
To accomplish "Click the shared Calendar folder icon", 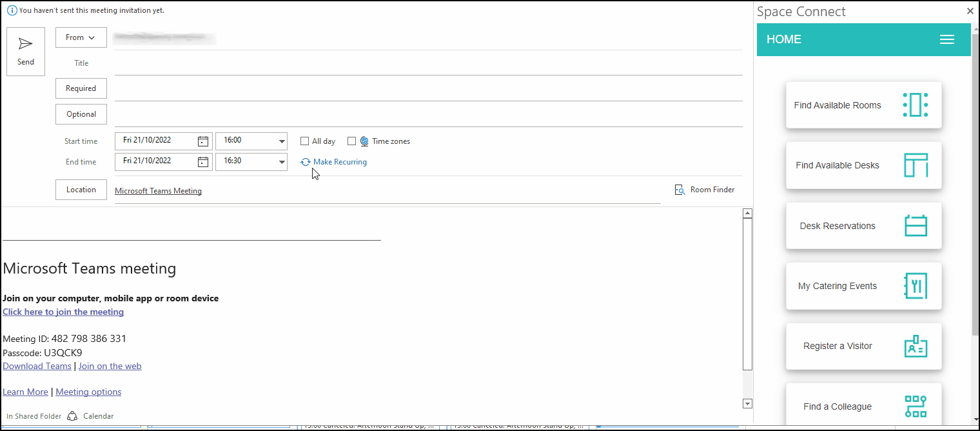I will click(x=73, y=416).
